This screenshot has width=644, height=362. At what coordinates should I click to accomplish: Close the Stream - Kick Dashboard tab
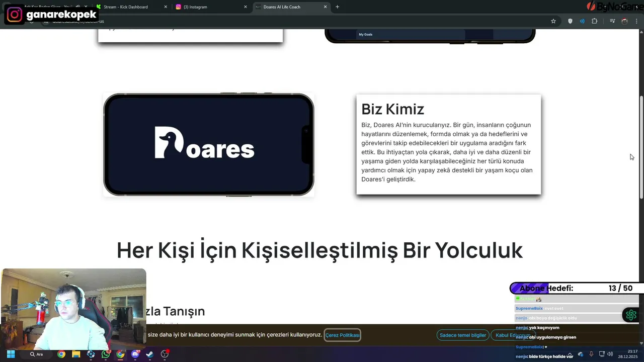click(166, 7)
